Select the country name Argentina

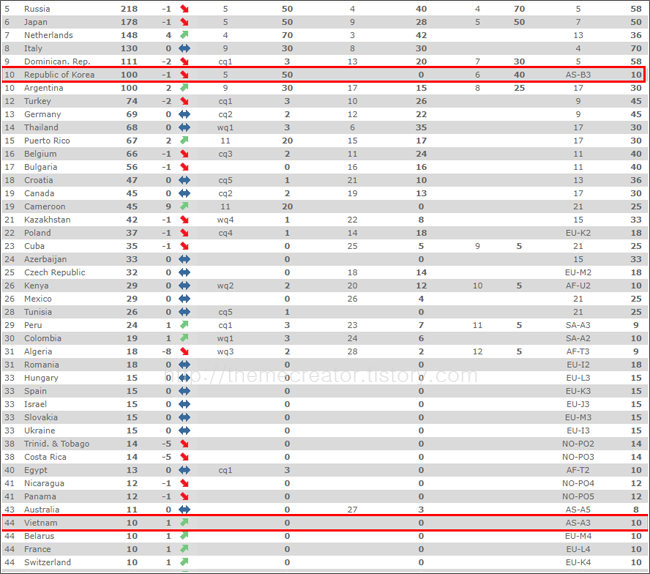click(44, 88)
